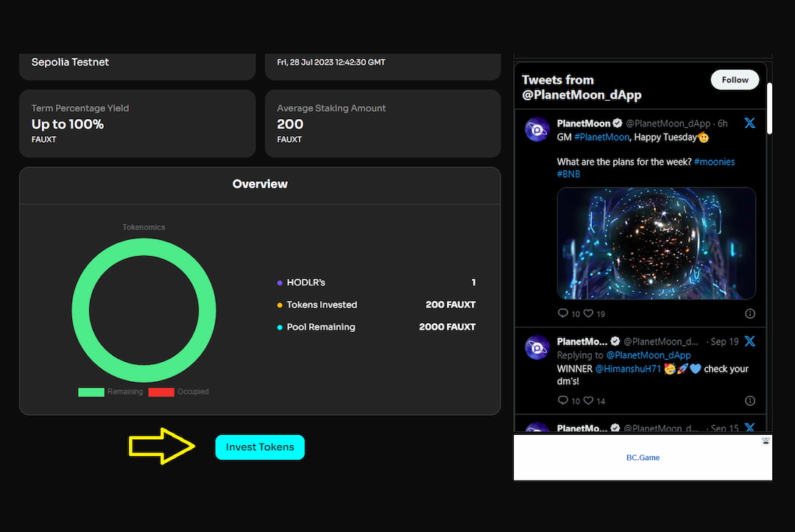Click the X logo on the Sep 19 tweet
Viewport: 795px width, 532px height.
tap(749, 341)
